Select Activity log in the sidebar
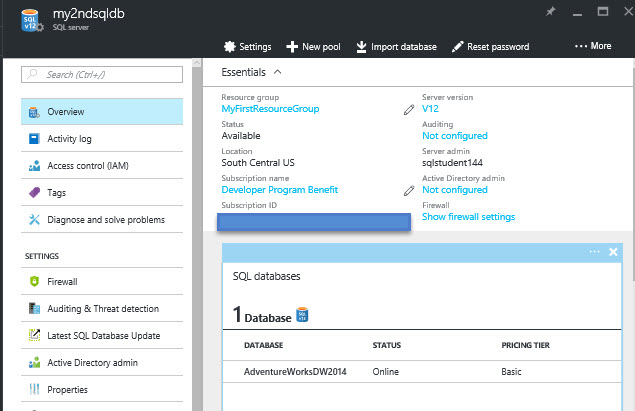Screen dimensions: 635x411 click(x=69, y=139)
